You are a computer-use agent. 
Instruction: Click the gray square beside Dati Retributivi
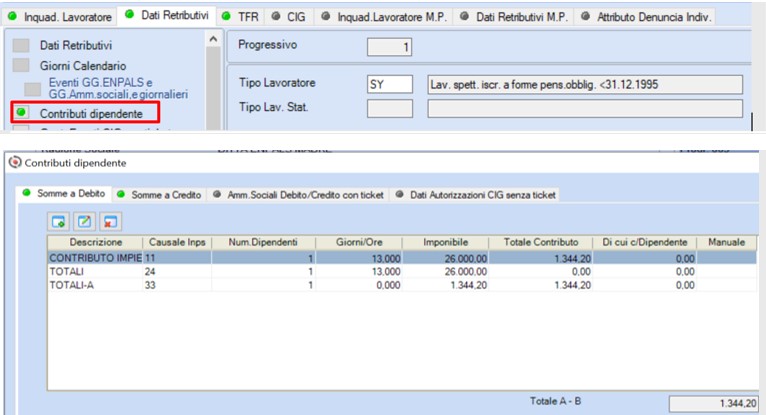tap(21, 45)
